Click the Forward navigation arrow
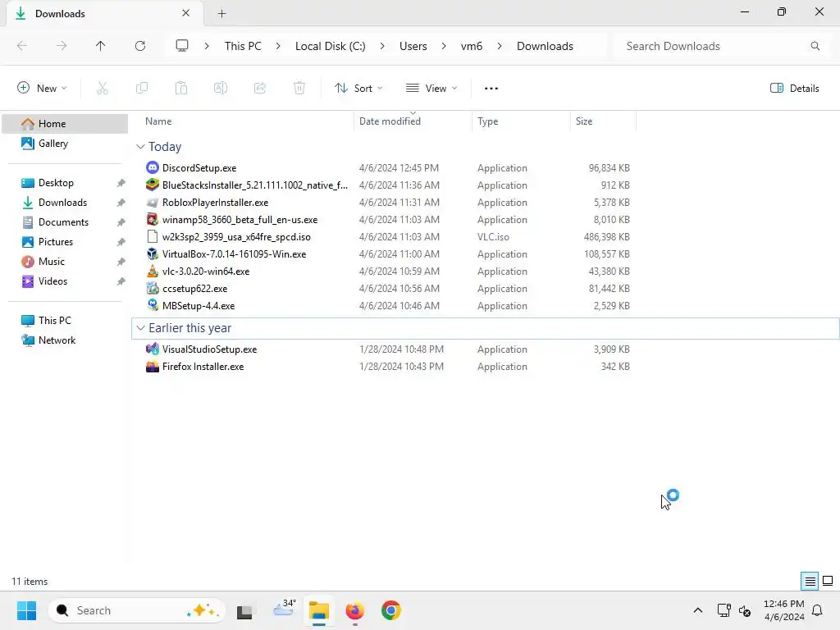Viewport: 840px width, 630px height. (x=62, y=46)
